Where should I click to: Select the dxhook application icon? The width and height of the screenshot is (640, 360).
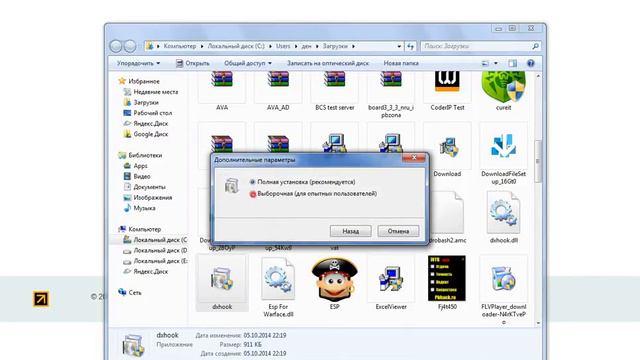[222, 280]
